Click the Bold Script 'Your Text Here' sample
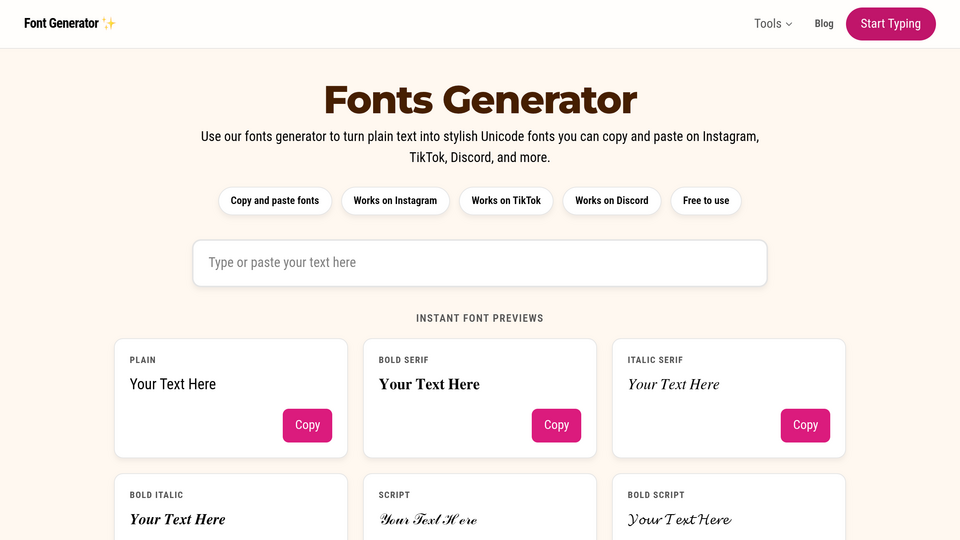This screenshot has width=960, height=540. [680, 519]
